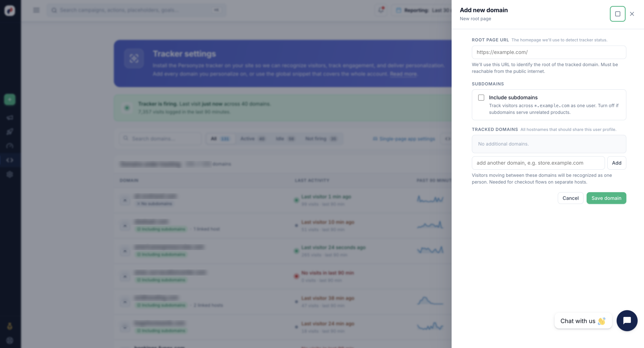Expand the domain row with Last visitor 10 min ago
This screenshot has height=348, width=644.
click(x=125, y=226)
